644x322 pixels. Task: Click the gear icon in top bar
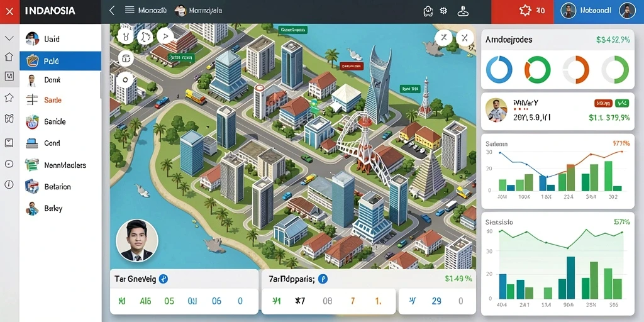(443, 11)
